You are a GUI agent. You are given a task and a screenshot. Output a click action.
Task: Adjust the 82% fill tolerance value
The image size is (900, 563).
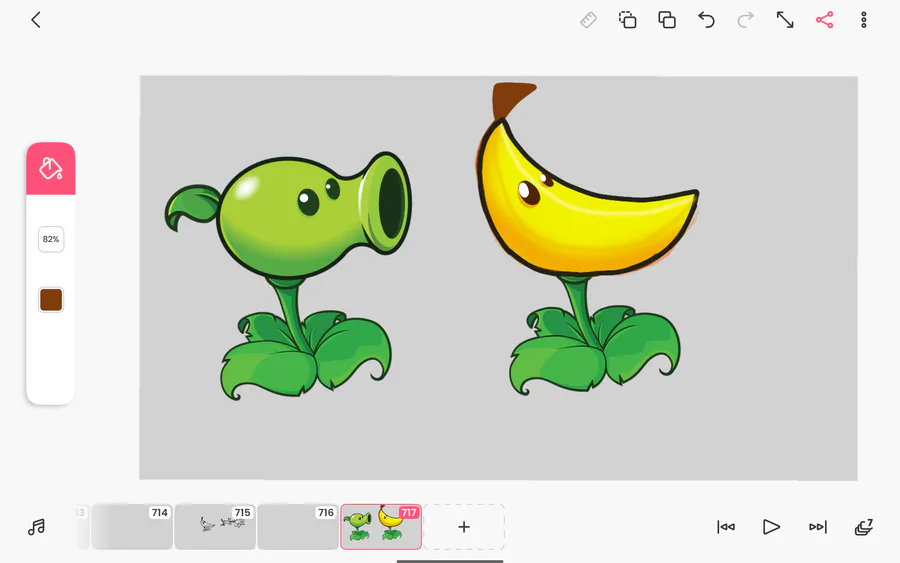click(x=51, y=239)
